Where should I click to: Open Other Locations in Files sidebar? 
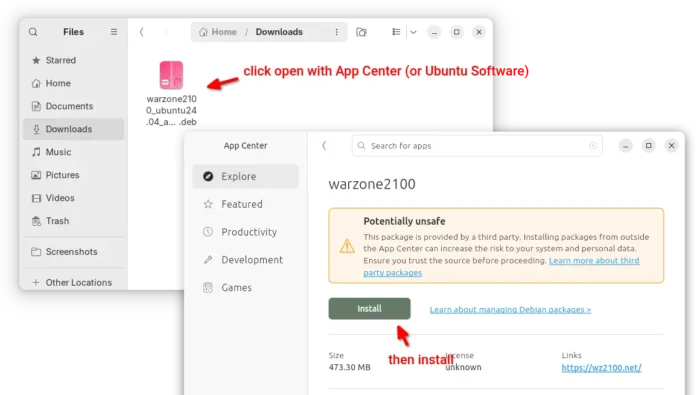74,283
